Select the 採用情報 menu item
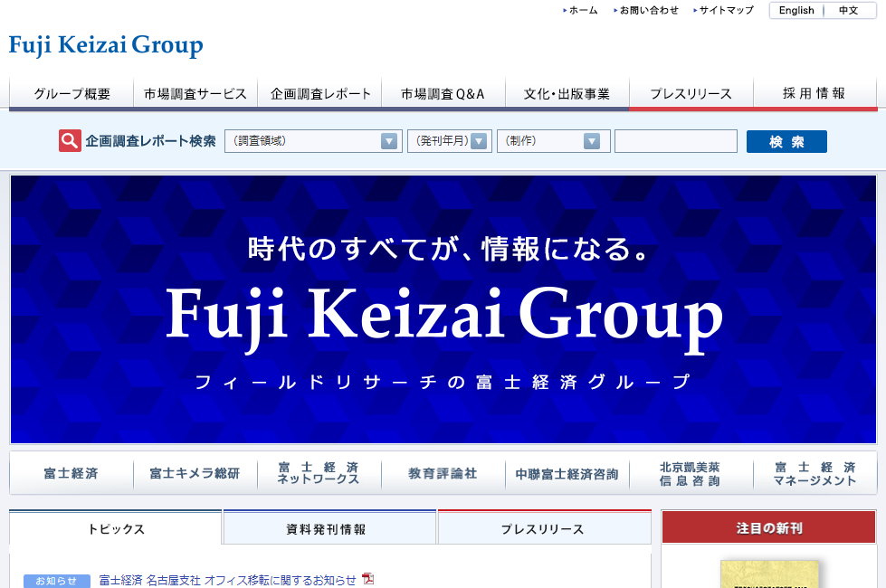Image resolution: width=886 pixels, height=588 pixels. [814, 94]
